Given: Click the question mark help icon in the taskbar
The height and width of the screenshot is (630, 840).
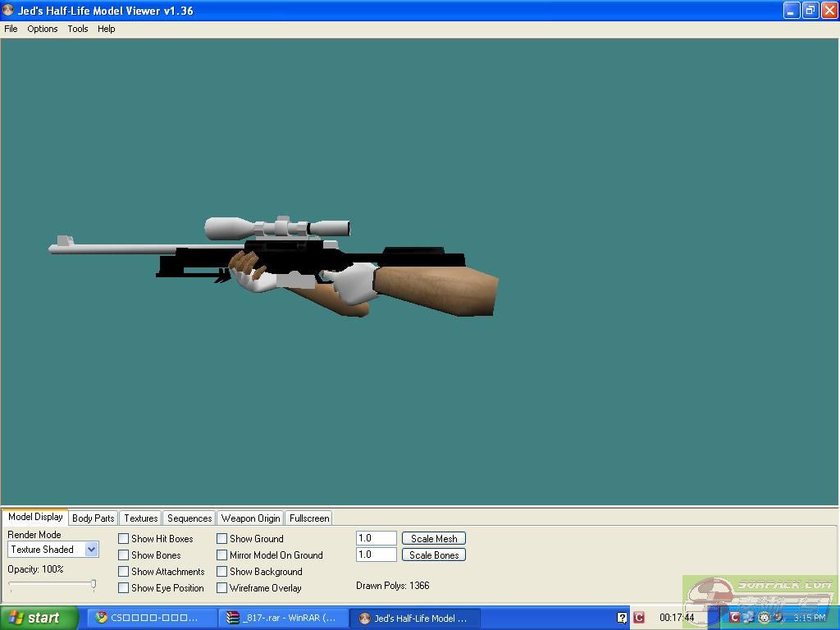Looking at the screenshot, I should pos(622,618).
